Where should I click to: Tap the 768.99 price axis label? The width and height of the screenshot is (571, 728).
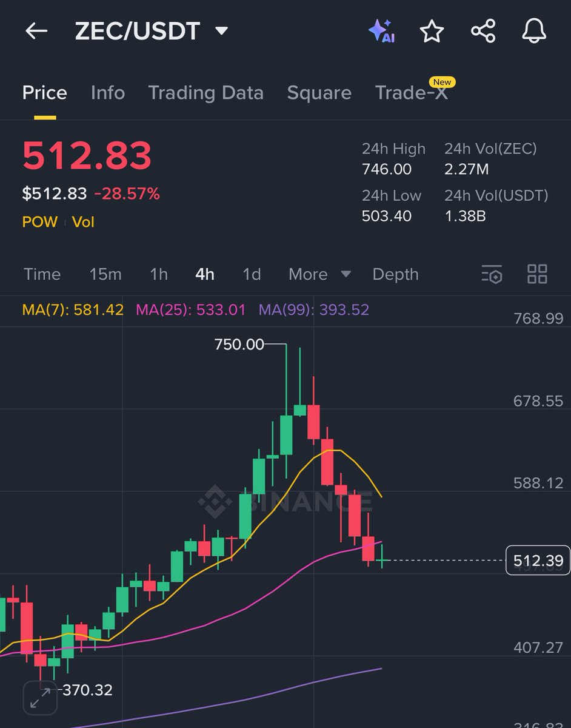click(x=538, y=318)
